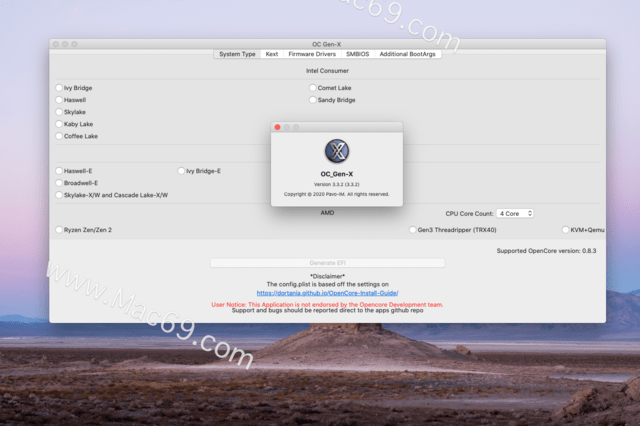Viewport: 640px width, 426px height.
Task: Choose the Skylake system type
Action: pyautogui.click(x=59, y=112)
